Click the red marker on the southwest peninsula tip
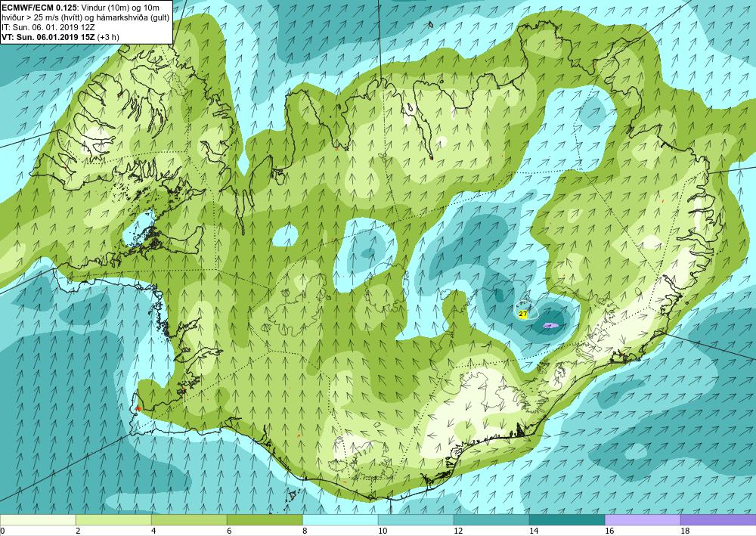756x536 pixels. pos(138,408)
